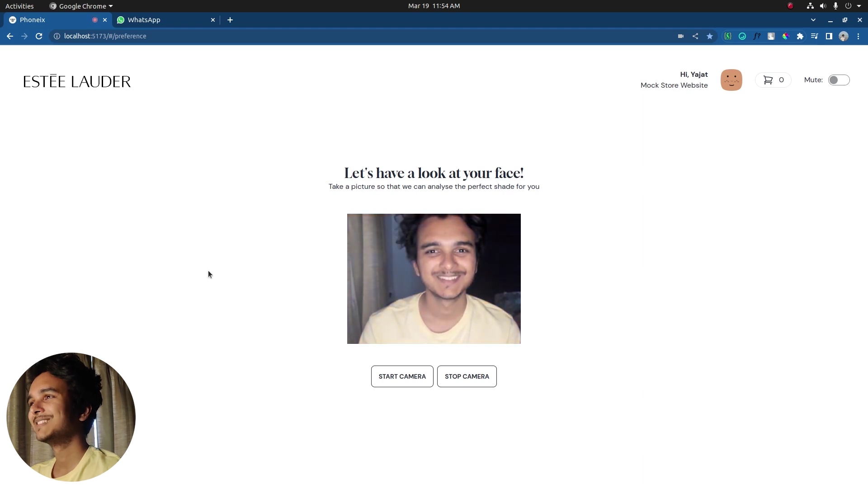
Task: Toggle Chrome side panel
Action: [x=829, y=36]
